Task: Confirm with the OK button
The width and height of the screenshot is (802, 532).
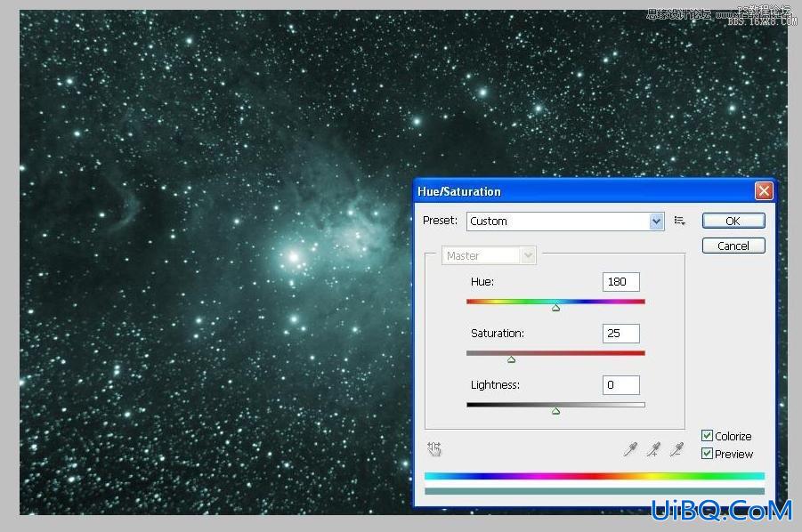Action: (733, 221)
